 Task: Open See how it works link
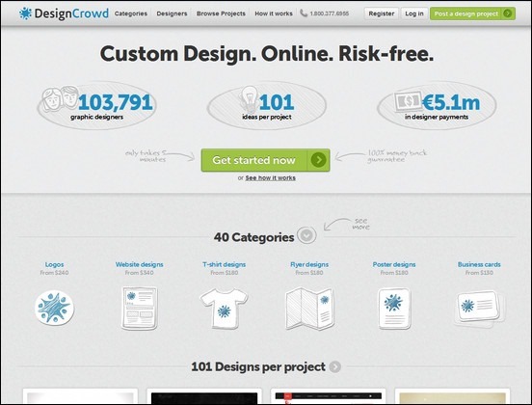click(x=271, y=177)
